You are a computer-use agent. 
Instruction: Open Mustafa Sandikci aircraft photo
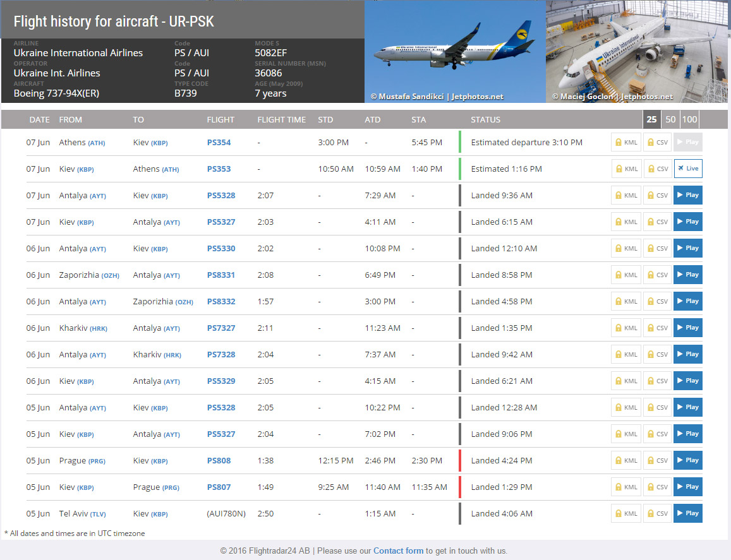455,52
